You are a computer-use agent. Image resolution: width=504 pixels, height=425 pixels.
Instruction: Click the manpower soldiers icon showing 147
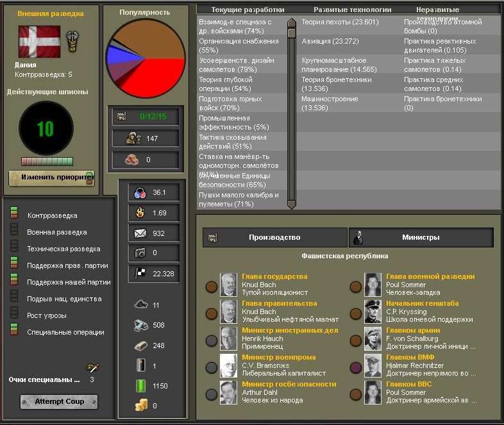pos(135,138)
